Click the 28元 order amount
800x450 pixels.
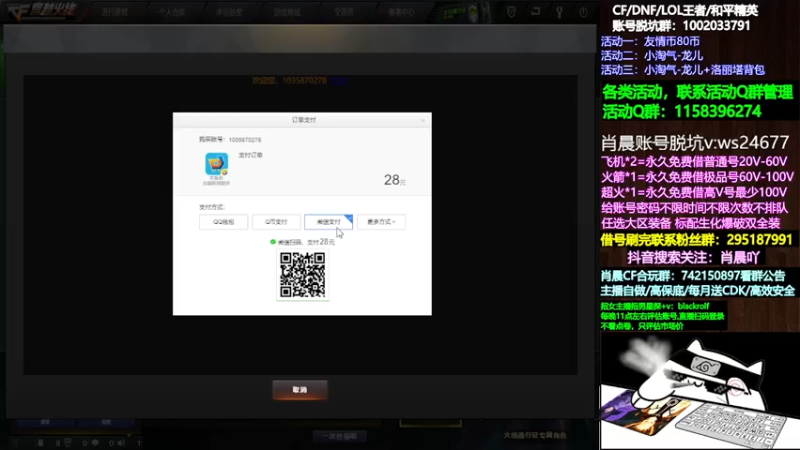click(x=394, y=180)
